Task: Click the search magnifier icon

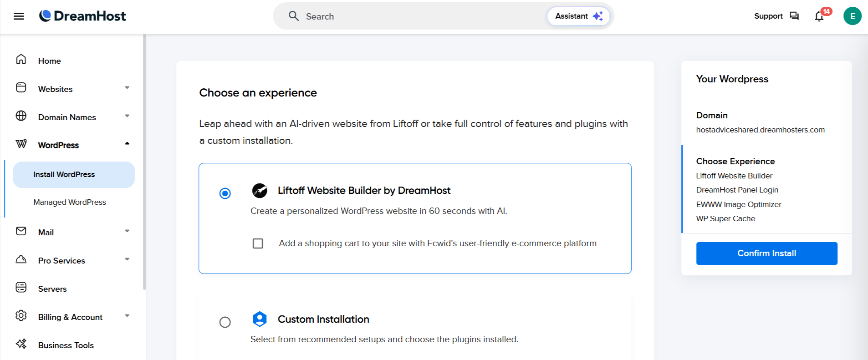Action: pyautogui.click(x=294, y=16)
